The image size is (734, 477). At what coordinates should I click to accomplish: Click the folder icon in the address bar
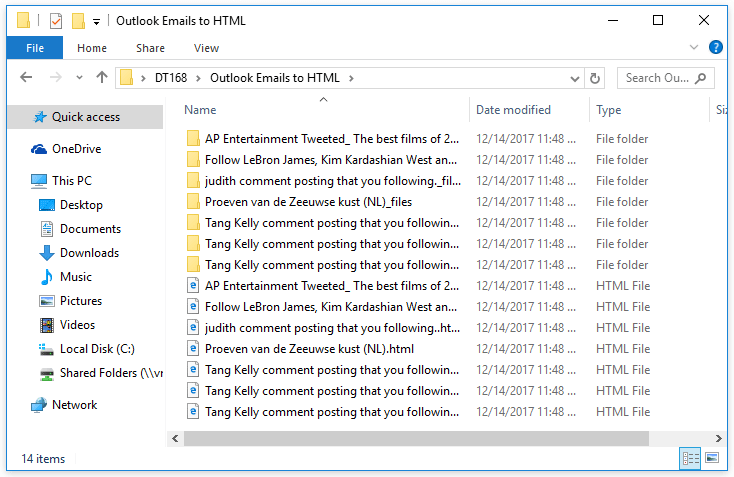(126, 77)
